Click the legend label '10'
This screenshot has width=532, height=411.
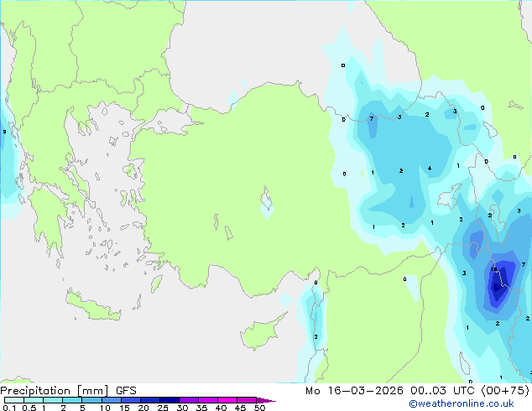click(105, 408)
